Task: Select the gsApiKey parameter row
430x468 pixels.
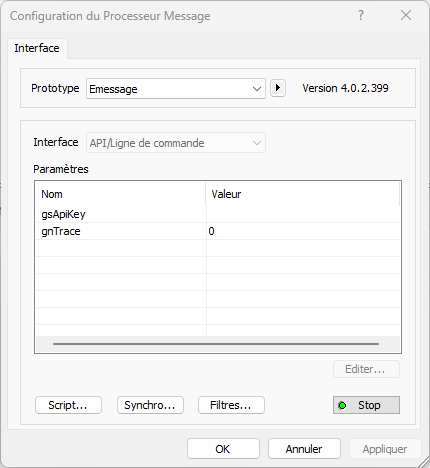Action: tap(218, 214)
